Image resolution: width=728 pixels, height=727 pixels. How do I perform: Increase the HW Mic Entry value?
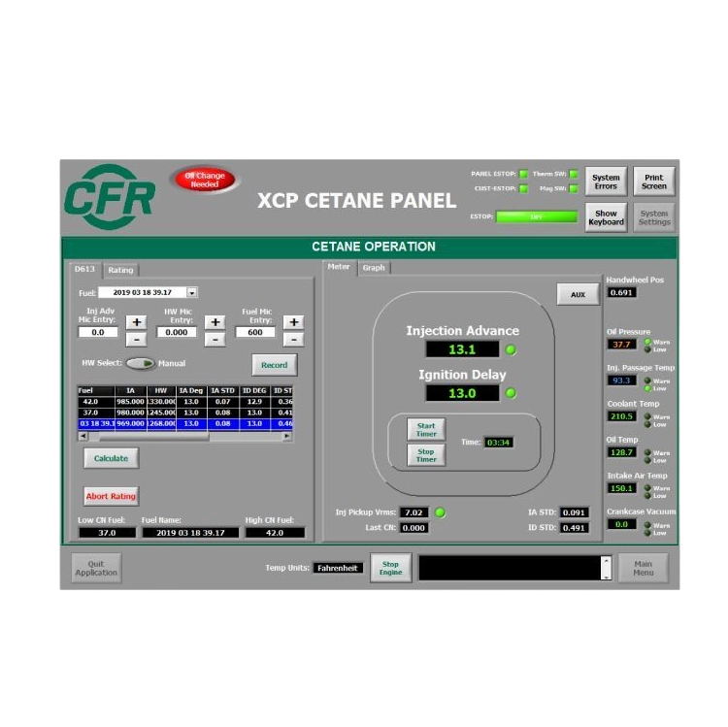pos(215,322)
